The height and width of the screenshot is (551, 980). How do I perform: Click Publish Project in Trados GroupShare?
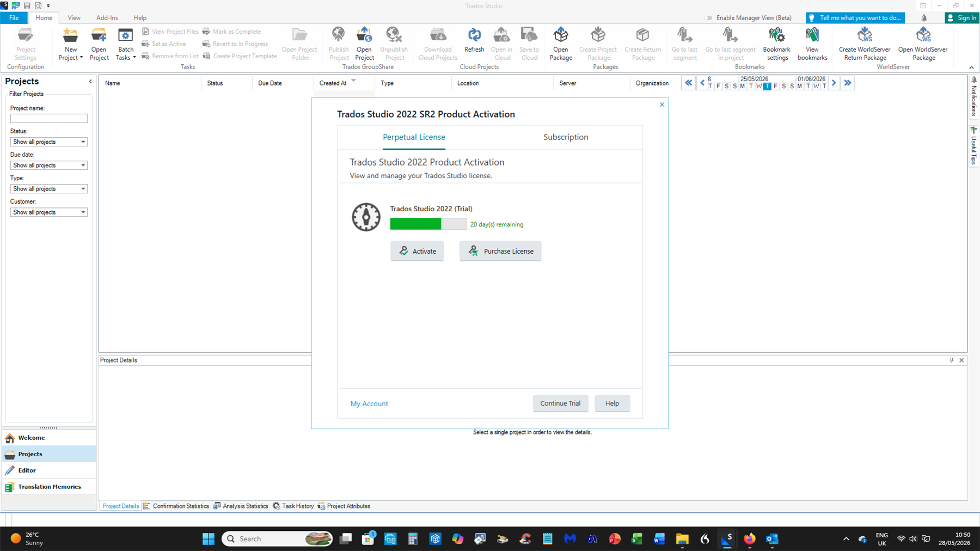click(339, 44)
